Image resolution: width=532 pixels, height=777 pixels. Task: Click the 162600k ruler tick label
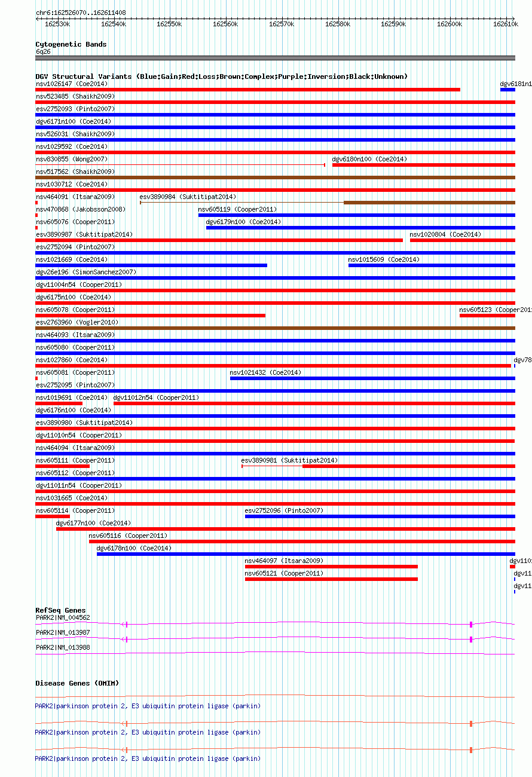[450, 24]
